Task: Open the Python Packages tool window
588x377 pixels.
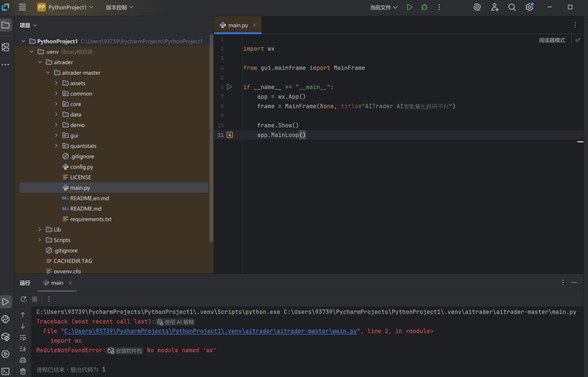Action: (x=5, y=337)
